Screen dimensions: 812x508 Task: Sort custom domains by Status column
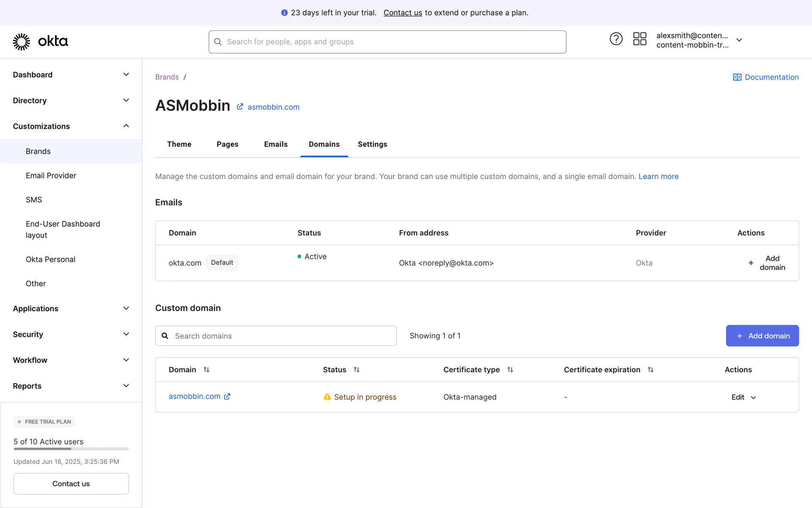(x=357, y=370)
